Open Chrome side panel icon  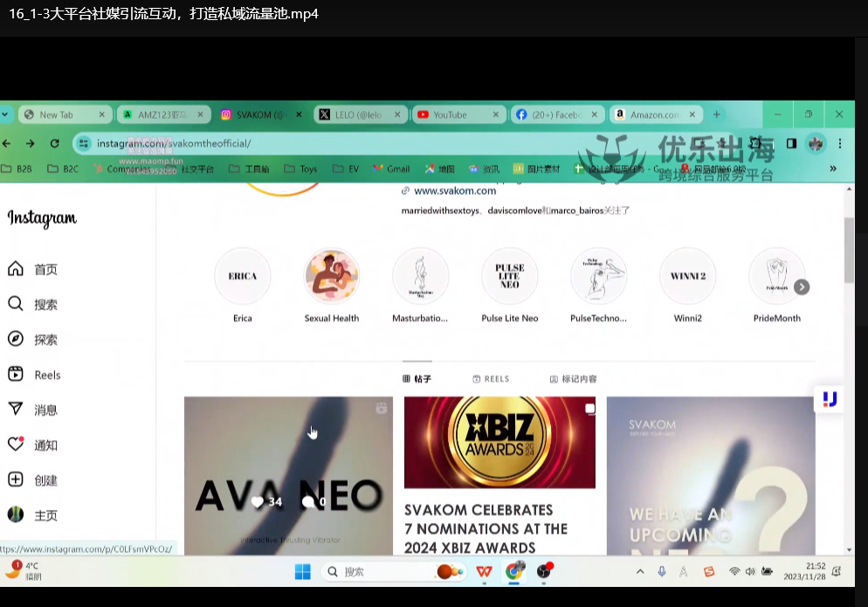792,143
